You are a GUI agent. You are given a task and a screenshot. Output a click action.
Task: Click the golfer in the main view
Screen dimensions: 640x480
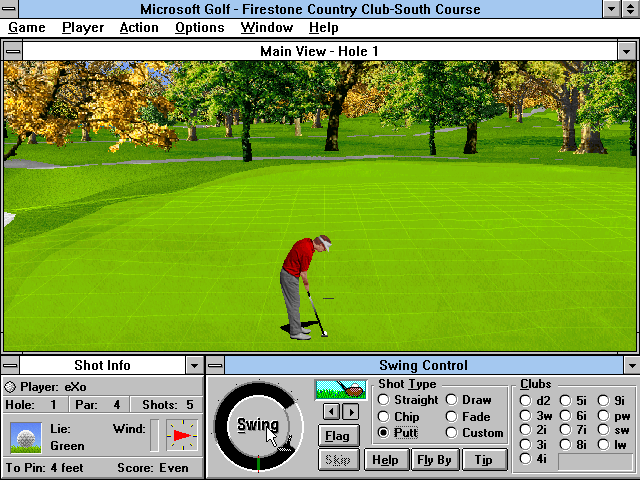(303, 287)
